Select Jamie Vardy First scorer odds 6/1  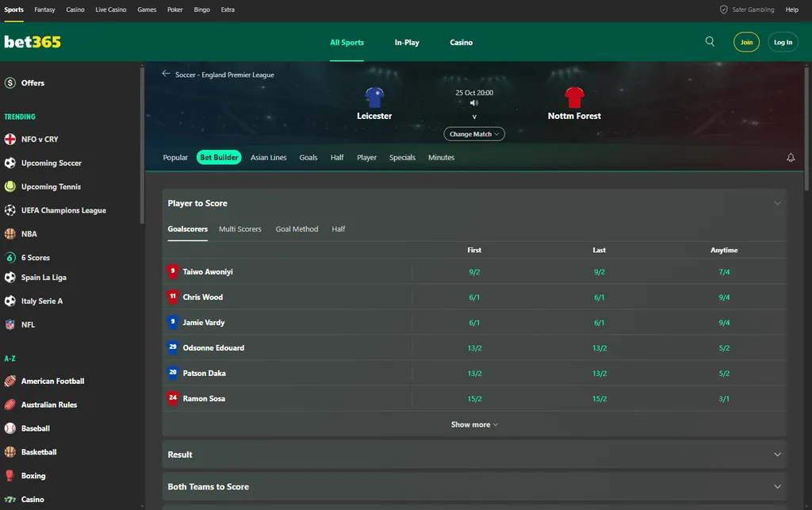point(474,323)
